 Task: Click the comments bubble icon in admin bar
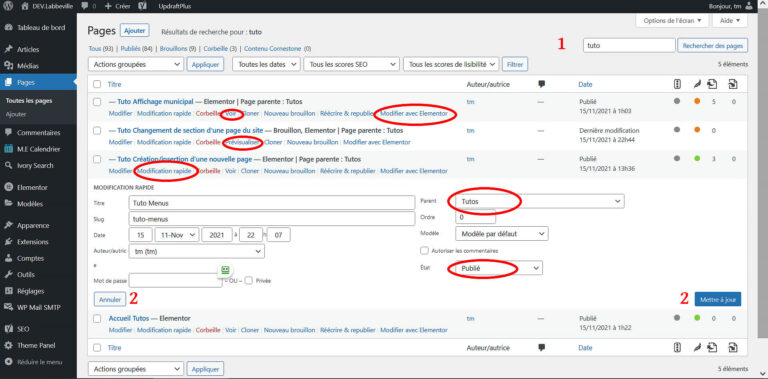pos(85,6)
